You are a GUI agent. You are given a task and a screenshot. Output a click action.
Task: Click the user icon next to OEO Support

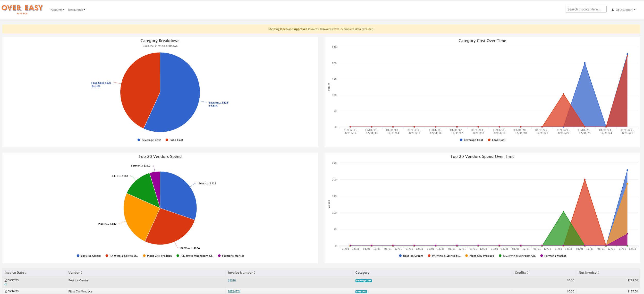pos(613,10)
